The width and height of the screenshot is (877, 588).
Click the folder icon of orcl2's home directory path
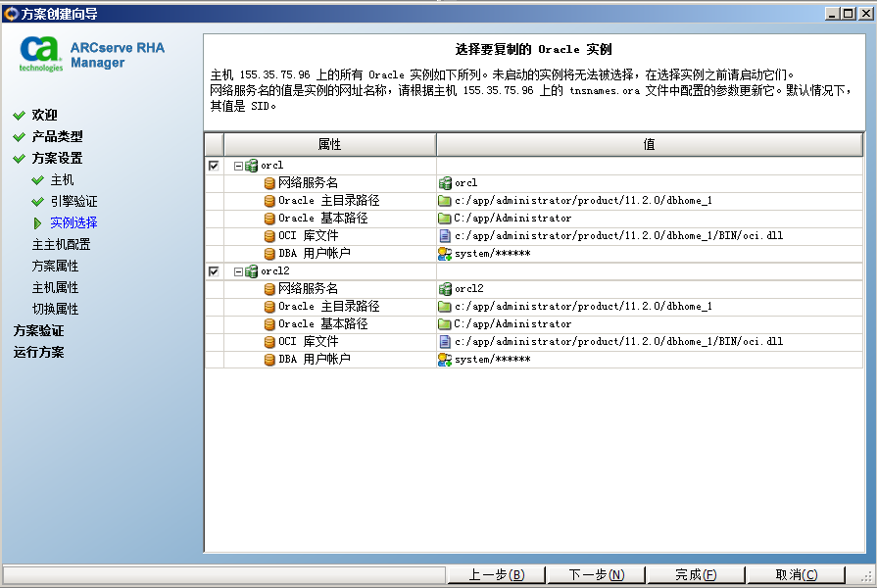coord(445,306)
